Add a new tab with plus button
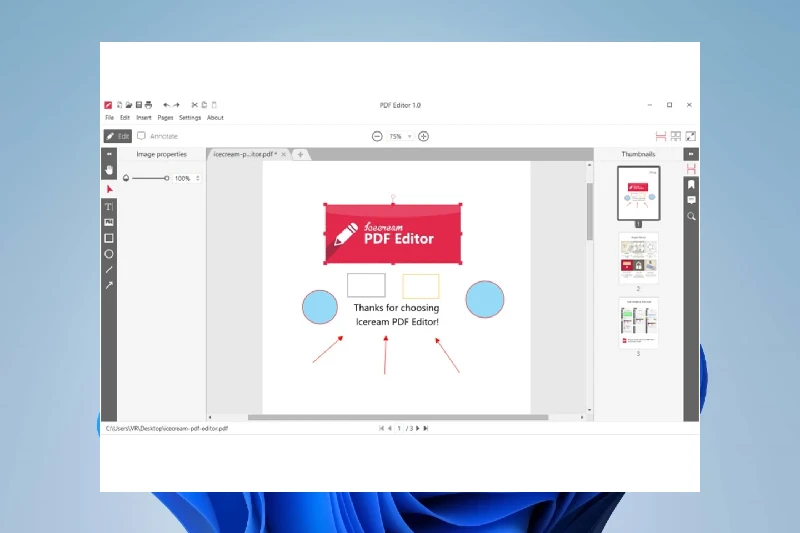800x533 pixels. (301, 154)
